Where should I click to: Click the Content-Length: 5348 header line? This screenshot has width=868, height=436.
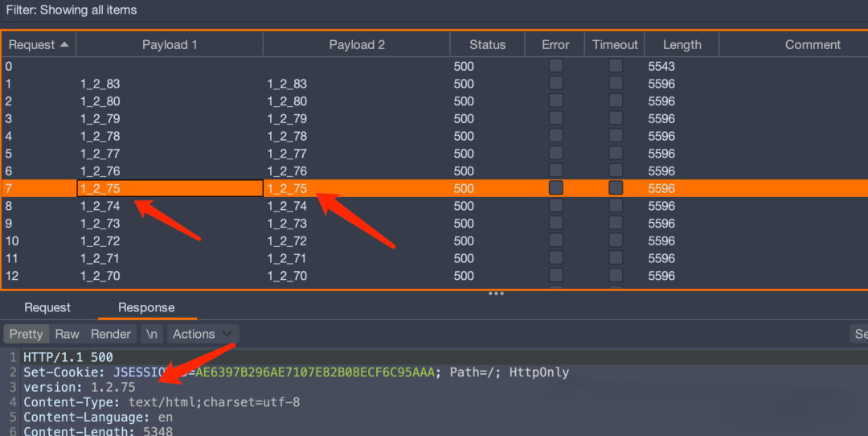pos(98,430)
